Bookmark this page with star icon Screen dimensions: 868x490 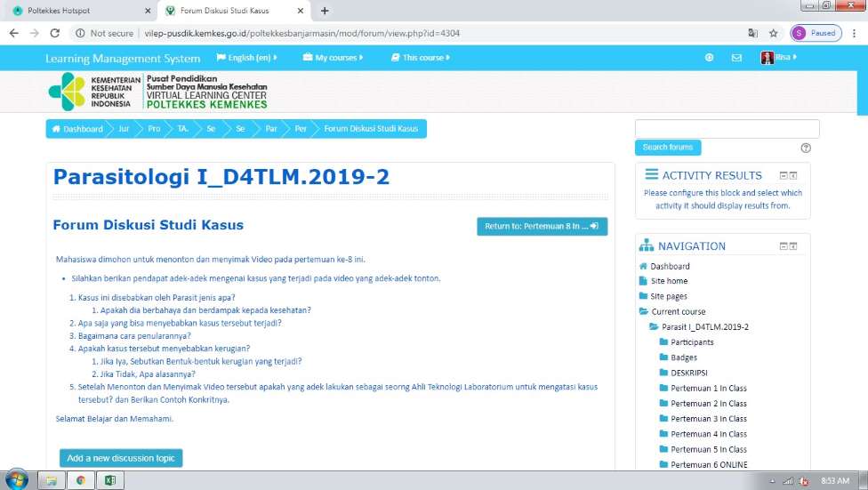coord(774,33)
